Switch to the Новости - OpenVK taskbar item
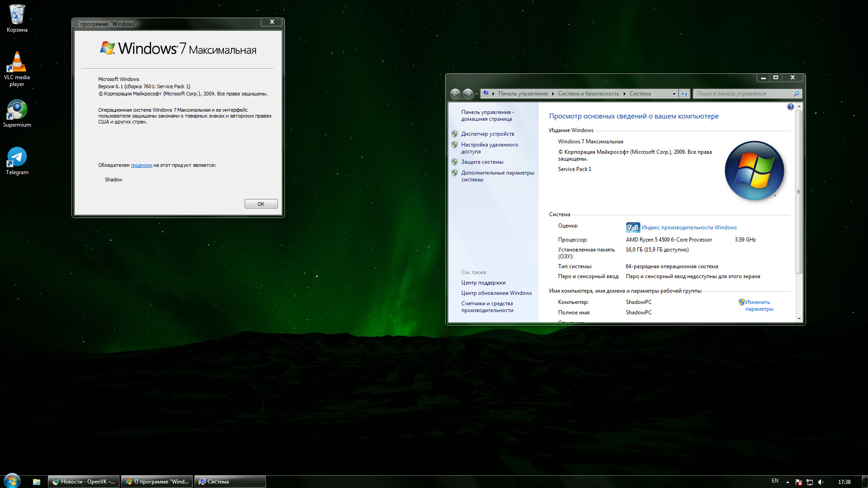868x488 pixels. pos(84,482)
